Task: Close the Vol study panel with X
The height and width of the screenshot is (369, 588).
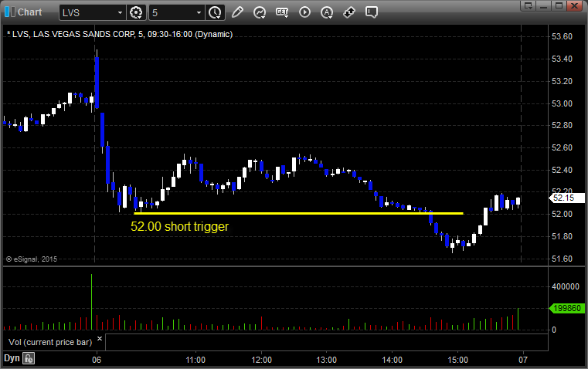Action: pos(100,339)
